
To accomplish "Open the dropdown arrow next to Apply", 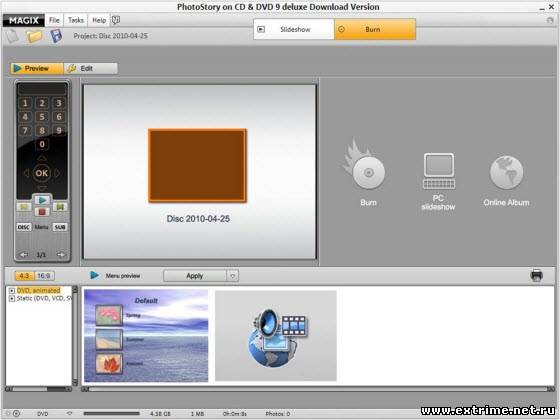I will 233,276.
